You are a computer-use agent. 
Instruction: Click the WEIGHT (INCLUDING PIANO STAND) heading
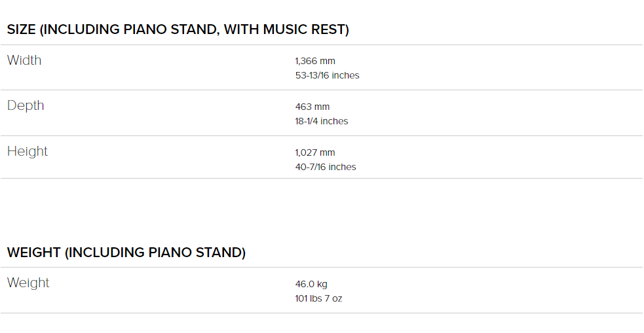pyautogui.click(x=126, y=253)
